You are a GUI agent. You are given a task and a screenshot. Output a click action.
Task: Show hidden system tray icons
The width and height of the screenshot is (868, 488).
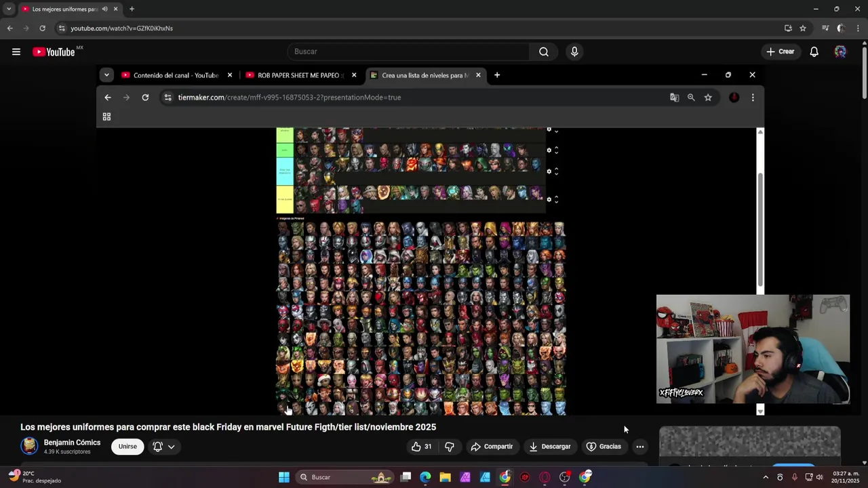point(766,477)
